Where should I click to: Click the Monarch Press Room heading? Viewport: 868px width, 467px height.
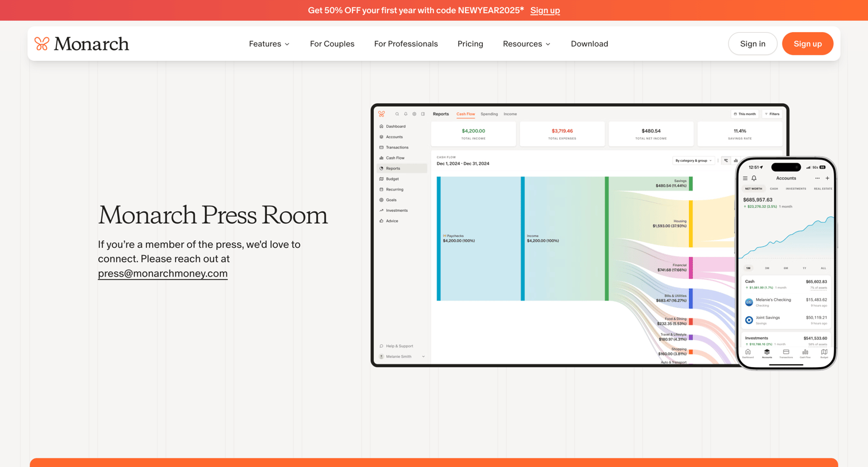212,215
